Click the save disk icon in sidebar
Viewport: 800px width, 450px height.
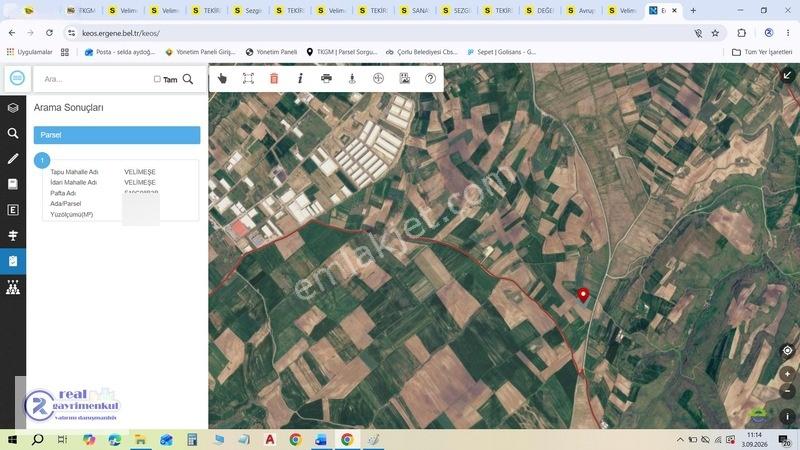pyautogui.click(x=13, y=184)
